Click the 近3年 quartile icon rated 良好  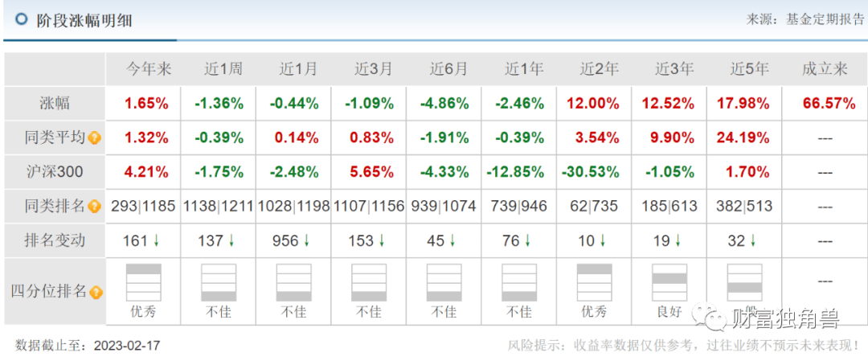point(669,282)
